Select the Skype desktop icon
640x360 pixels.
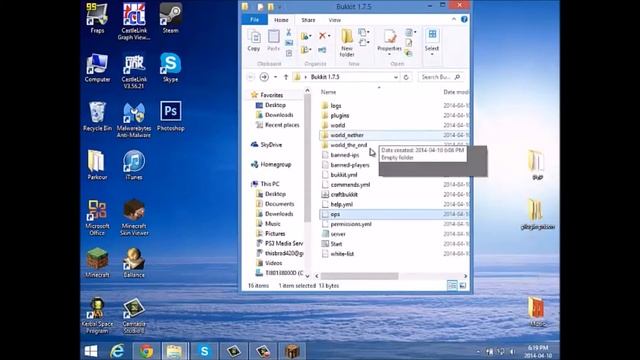click(x=171, y=68)
